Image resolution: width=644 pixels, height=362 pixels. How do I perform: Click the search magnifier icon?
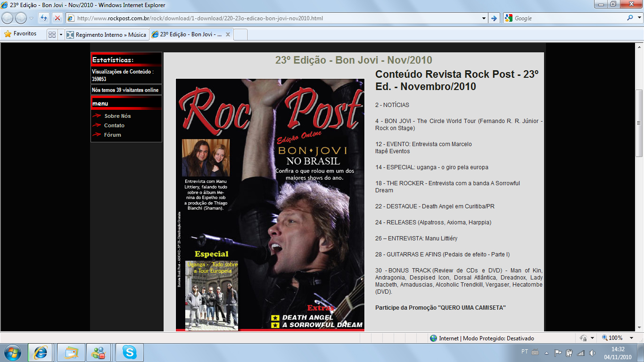630,18
